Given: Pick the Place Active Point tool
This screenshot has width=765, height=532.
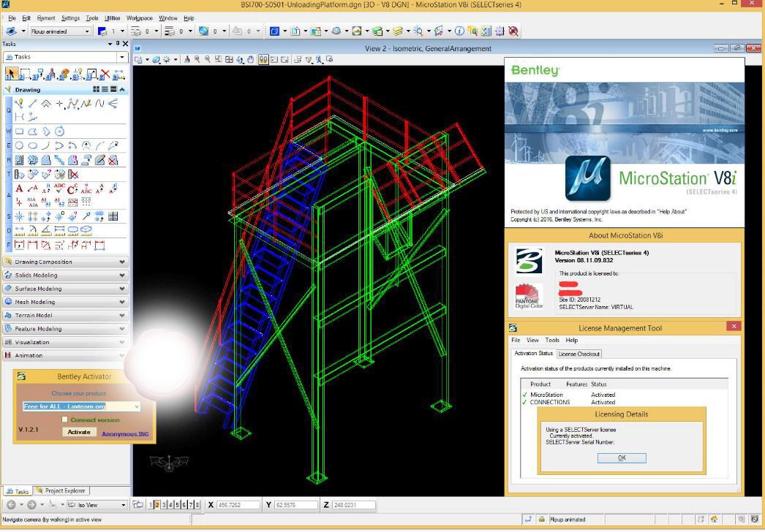Looking at the screenshot, I should tap(59, 104).
